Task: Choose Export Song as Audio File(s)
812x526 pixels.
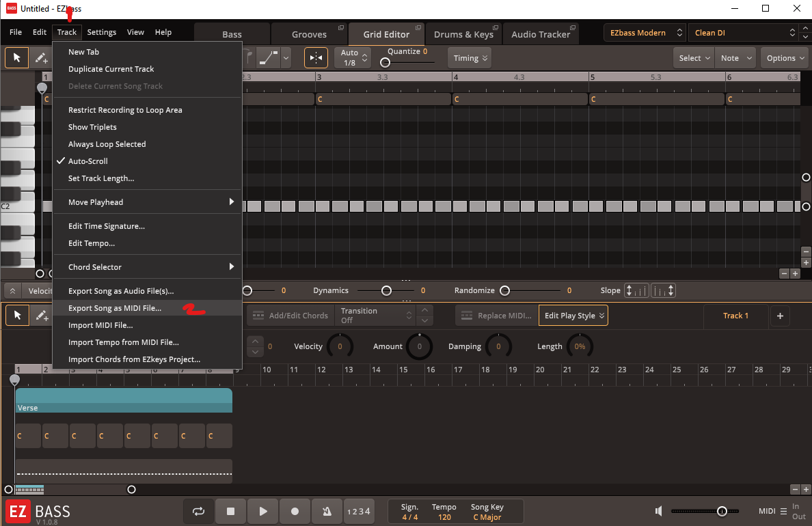Action: [147, 291]
